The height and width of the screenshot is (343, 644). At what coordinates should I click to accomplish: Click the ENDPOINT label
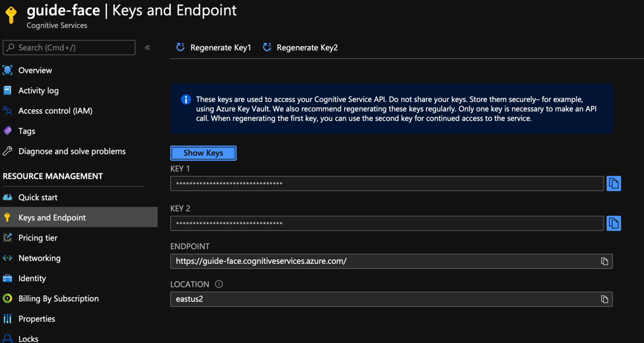click(190, 246)
